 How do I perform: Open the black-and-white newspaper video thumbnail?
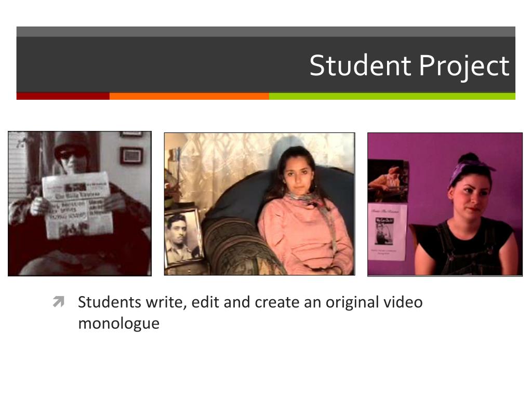pyautogui.click(x=79, y=204)
